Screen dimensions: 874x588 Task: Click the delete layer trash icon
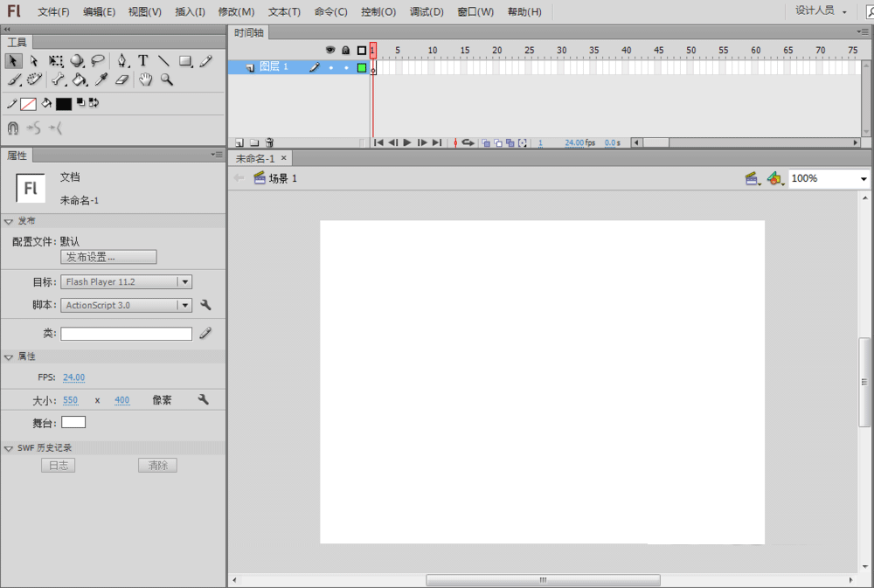click(270, 142)
